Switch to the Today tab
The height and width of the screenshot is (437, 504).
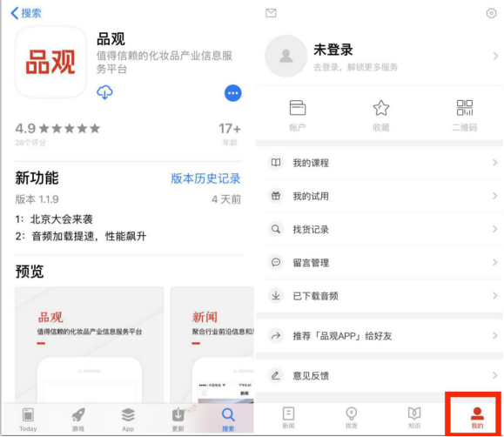point(28,420)
